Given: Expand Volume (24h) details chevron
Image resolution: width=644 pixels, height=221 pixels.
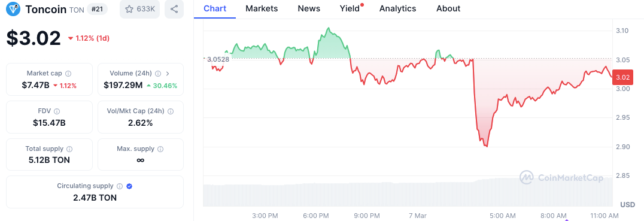Looking at the screenshot, I should pyautogui.click(x=168, y=74).
